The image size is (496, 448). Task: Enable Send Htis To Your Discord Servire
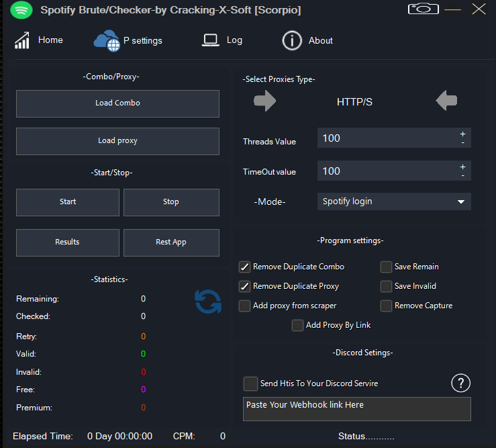tap(250, 384)
